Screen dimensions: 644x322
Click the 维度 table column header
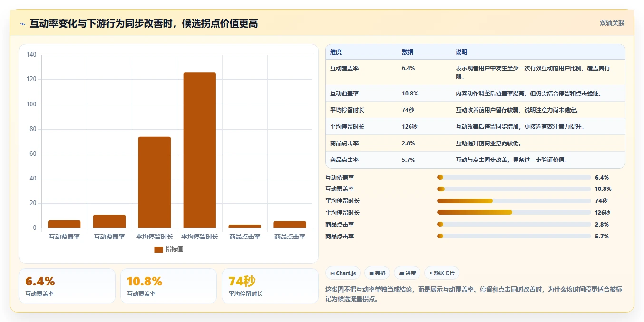[336, 52]
